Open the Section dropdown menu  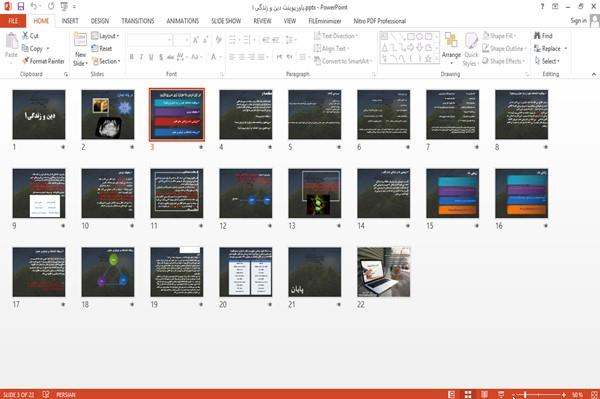click(106, 61)
